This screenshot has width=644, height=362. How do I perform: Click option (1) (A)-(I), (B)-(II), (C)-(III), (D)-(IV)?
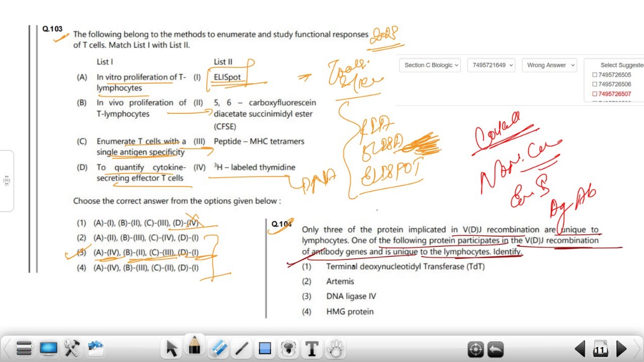(137, 223)
